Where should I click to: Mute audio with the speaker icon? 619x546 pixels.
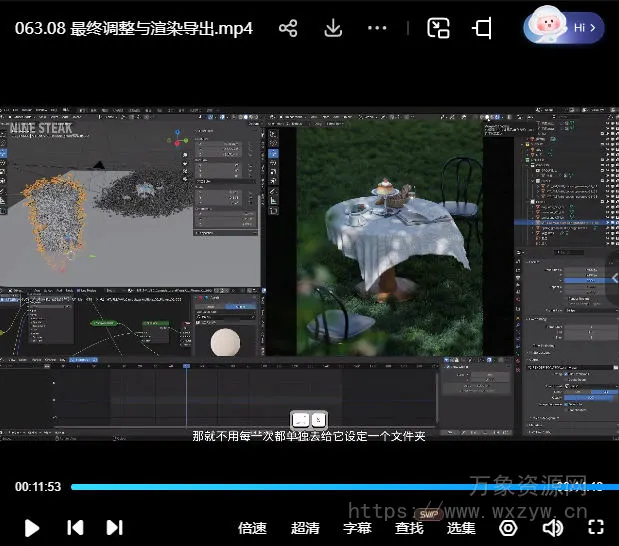point(552,527)
